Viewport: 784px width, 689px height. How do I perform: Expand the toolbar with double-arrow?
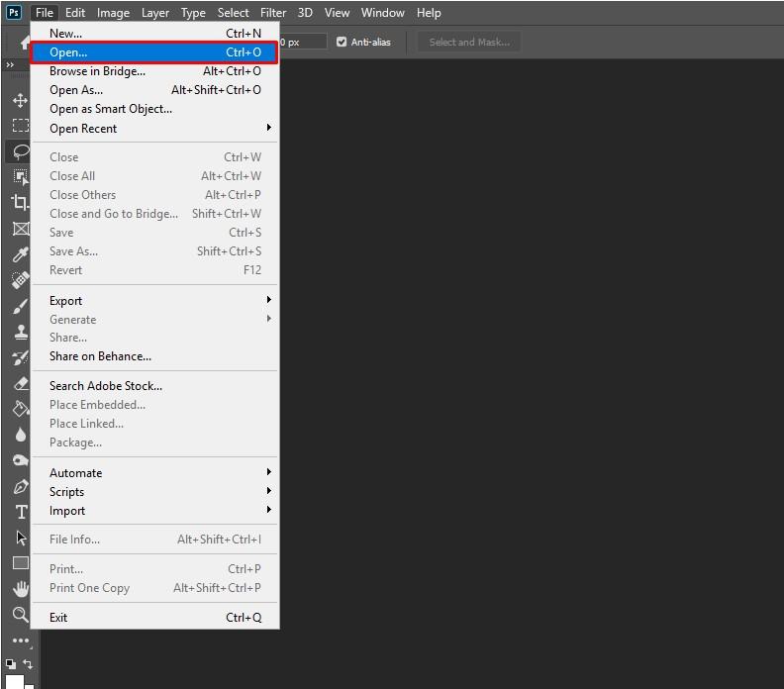[x=10, y=65]
